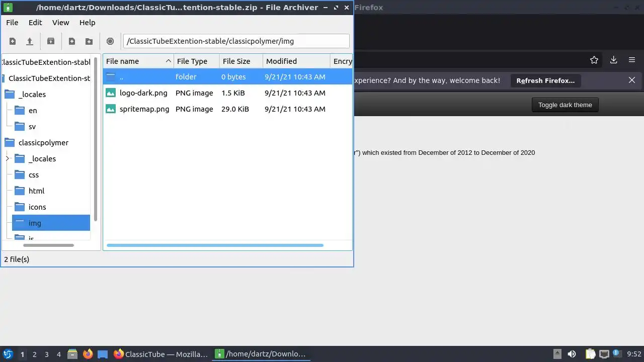
Task: Click the update notifier tray icon
Action: point(617,354)
